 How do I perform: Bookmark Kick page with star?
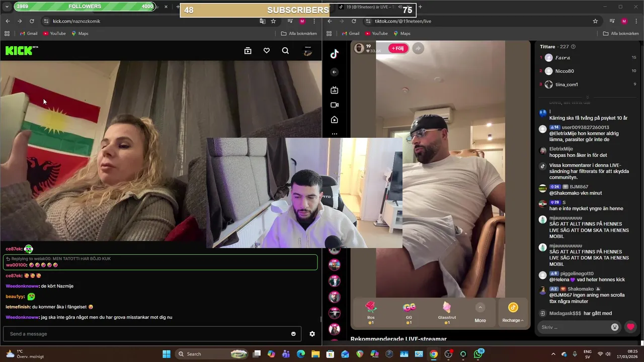tap(273, 21)
